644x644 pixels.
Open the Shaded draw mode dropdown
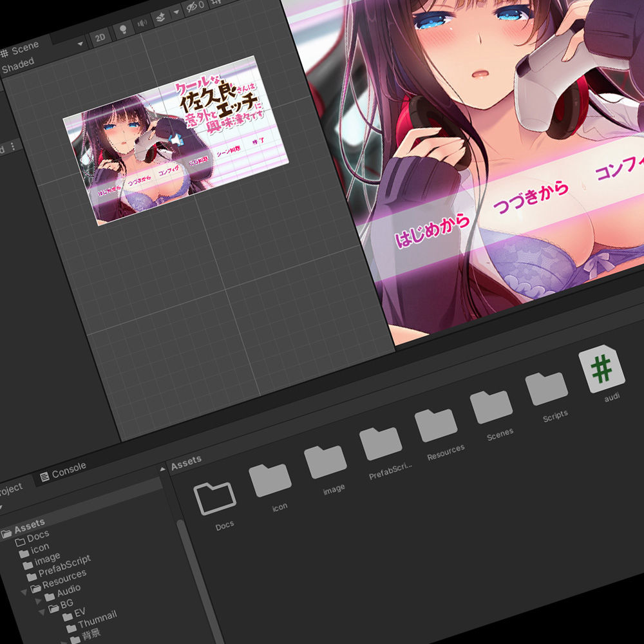[x=18, y=66]
